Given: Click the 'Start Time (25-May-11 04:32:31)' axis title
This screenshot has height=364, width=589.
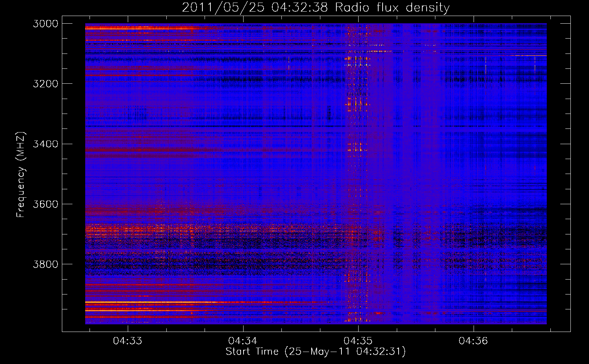Looking at the screenshot, I should 316,352.
